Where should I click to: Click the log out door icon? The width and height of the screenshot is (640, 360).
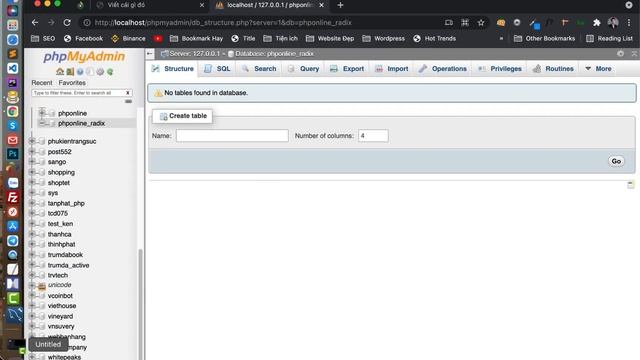70,71
